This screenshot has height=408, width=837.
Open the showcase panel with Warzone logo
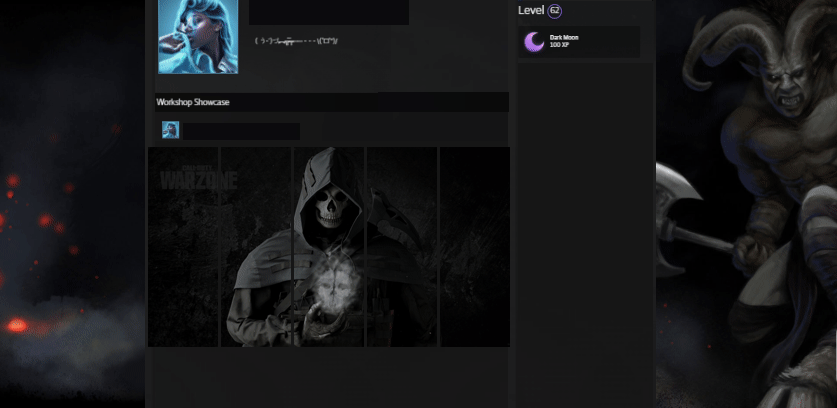[x=183, y=247]
